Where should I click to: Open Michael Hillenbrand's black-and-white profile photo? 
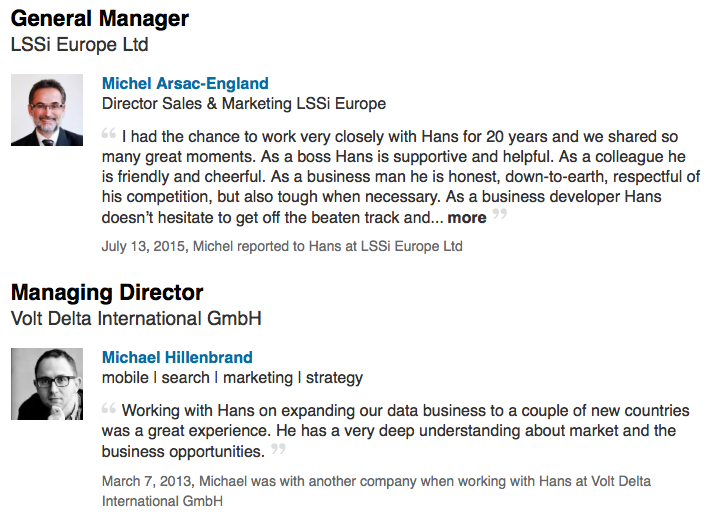coord(47,384)
